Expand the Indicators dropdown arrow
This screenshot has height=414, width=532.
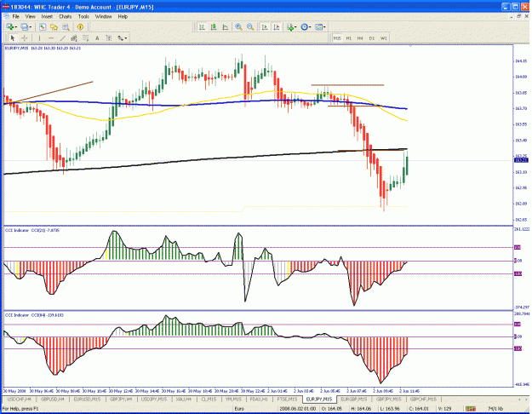pyautogui.click(x=295, y=27)
